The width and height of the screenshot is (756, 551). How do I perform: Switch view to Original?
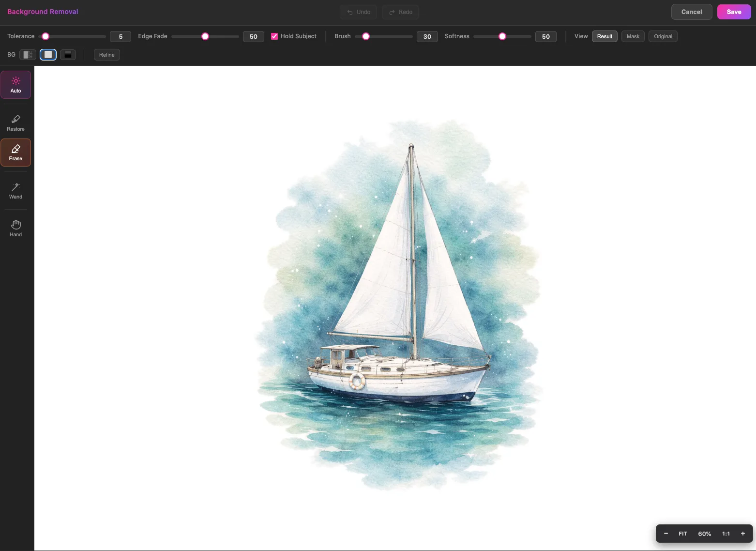(x=663, y=36)
